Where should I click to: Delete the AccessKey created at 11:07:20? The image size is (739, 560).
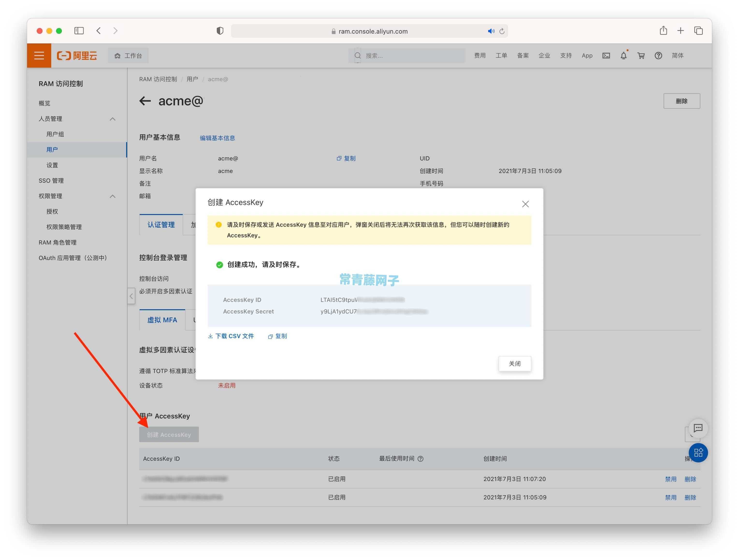tap(690, 479)
